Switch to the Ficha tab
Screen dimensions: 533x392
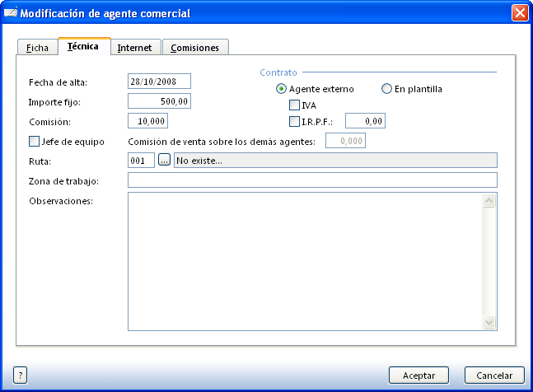[x=38, y=48]
